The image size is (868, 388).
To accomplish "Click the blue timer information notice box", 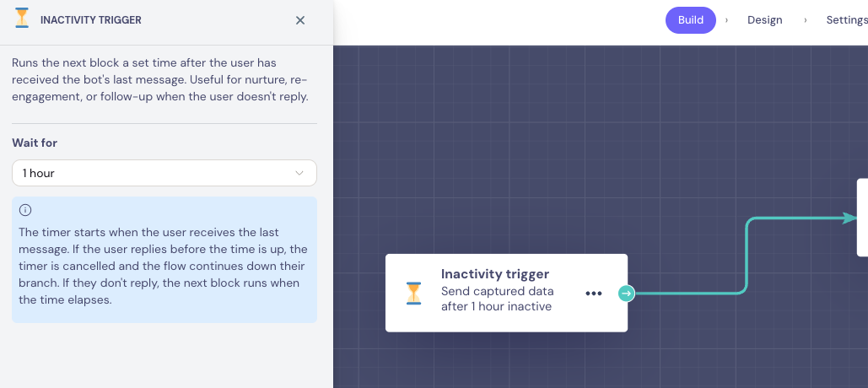I will coord(164,260).
